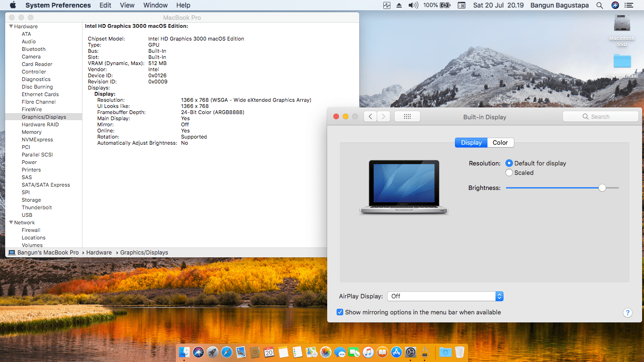Screen dimensions: 644x362
Task: Select Memory in hardware list
Action: [x=32, y=132]
